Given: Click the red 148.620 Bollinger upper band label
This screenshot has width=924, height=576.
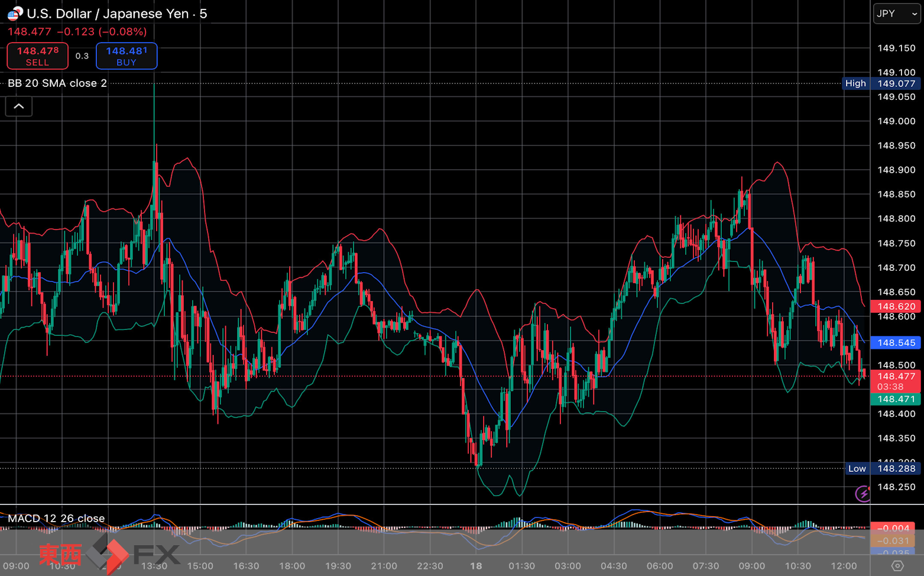Looking at the screenshot, I should (896, 306).
